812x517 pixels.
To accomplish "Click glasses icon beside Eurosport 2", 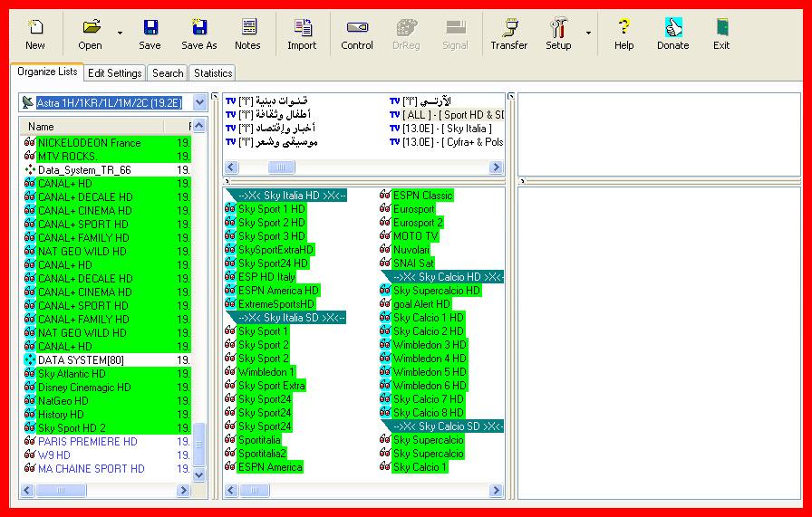I will click(385, 222).
